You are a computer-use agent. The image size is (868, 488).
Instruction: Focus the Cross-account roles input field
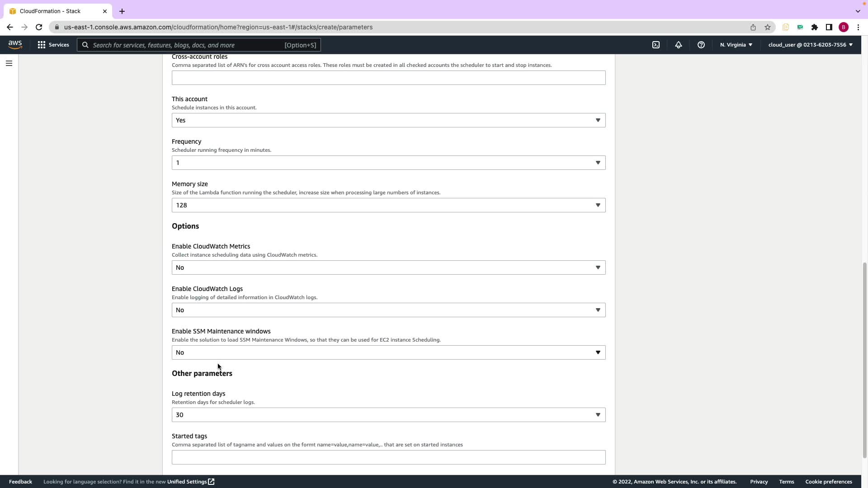[388, 78]
